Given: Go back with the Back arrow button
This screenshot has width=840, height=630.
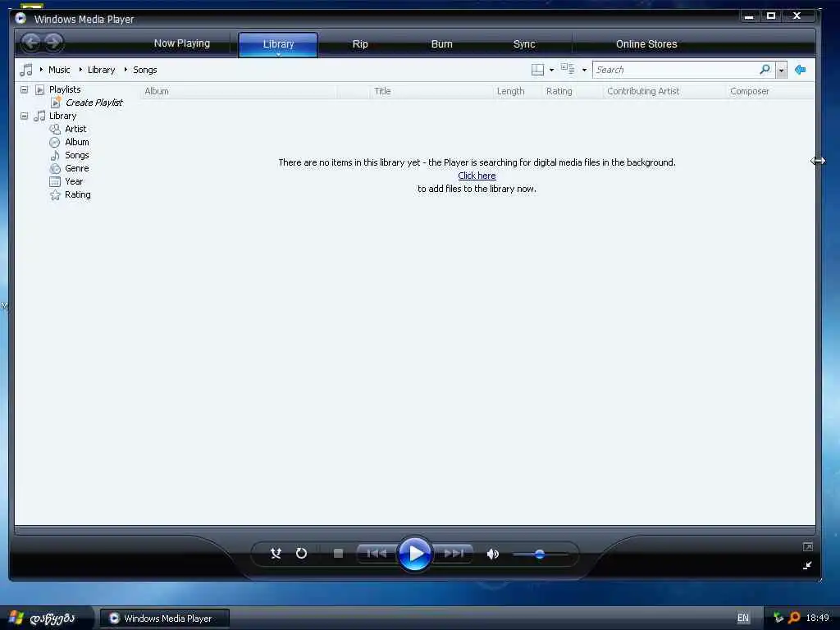Looking at the screenshot, I should click(x=31, y=43).
